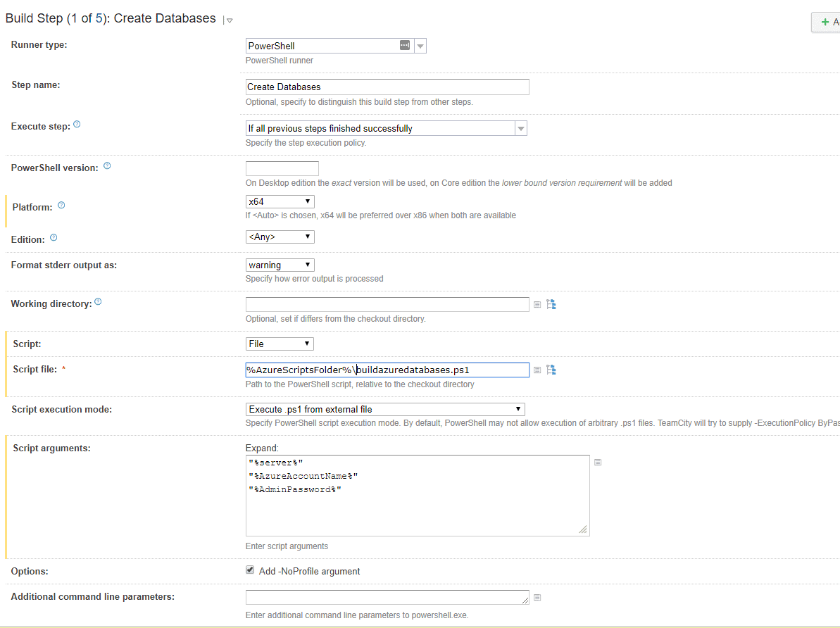Open file tree browser for Script file

click(x=551, y=370)
